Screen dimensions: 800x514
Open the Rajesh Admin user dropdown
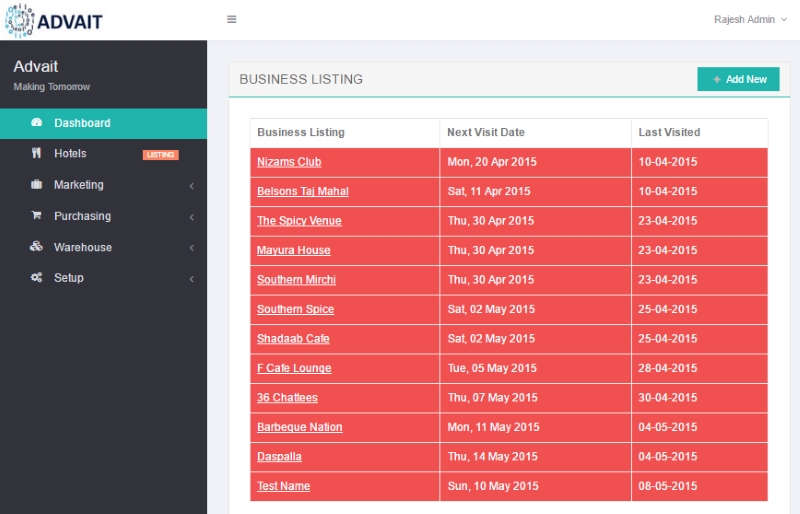(x=750, y=20)
